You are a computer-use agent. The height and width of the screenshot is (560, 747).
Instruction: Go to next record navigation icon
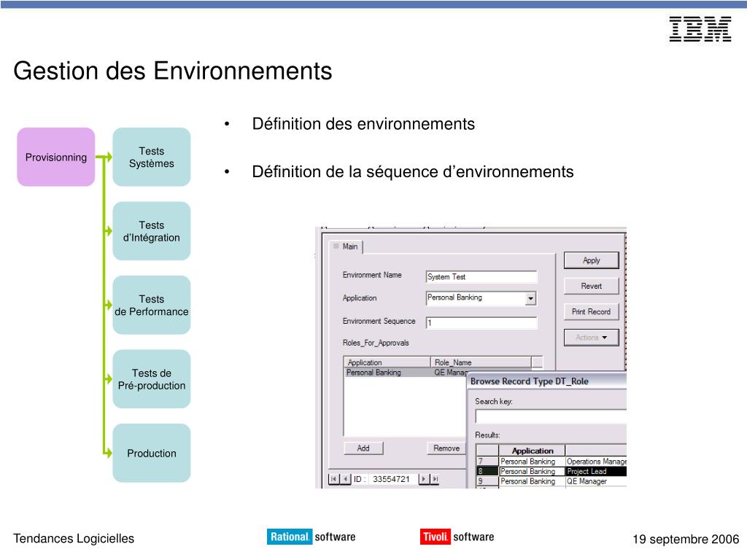(424, 479)
